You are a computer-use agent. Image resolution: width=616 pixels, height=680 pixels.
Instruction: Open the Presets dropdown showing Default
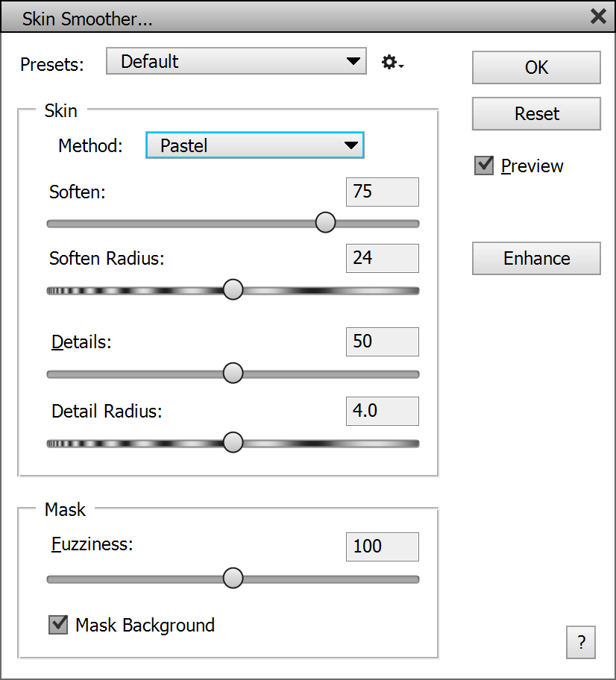coord(236,62)
